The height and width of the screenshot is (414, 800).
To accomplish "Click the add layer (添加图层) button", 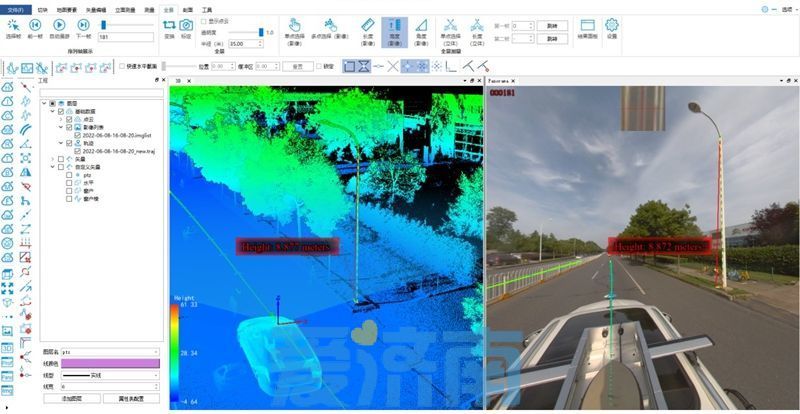I will [x=72, y=398].
